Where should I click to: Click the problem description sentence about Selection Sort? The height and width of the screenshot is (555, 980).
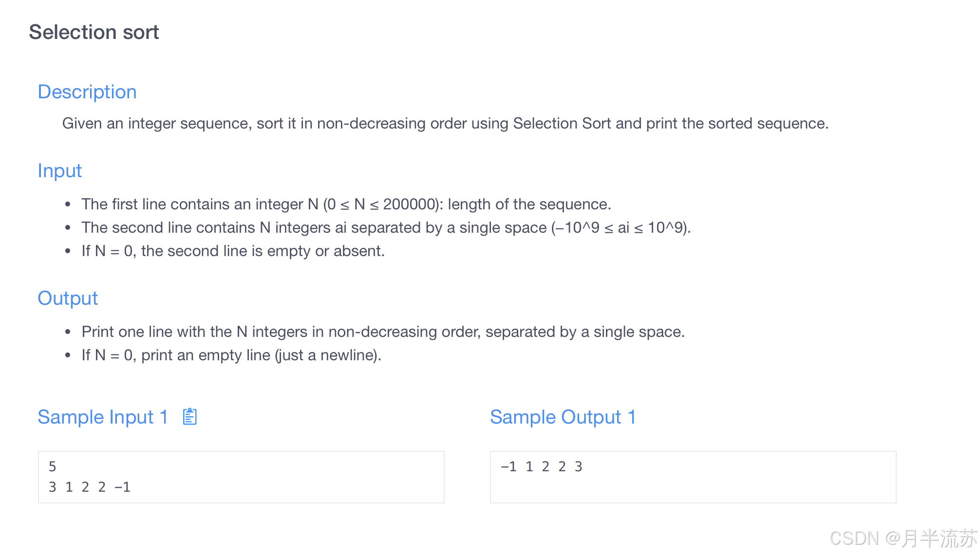pos(445,124)
